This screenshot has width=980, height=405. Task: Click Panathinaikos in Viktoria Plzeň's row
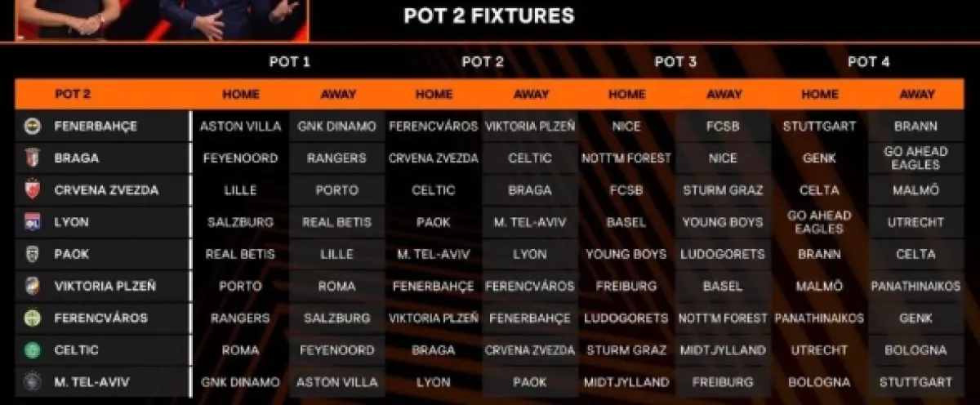[916, 287]
